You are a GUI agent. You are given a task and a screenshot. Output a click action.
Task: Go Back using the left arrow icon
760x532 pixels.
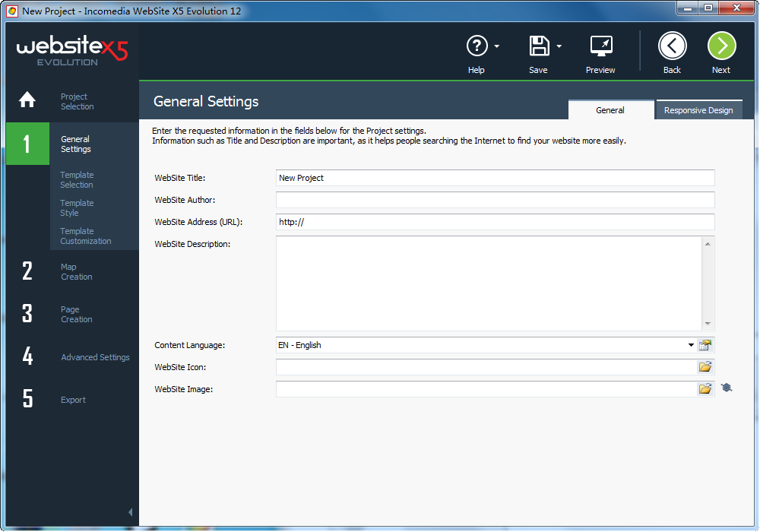(x=672, y=46)
